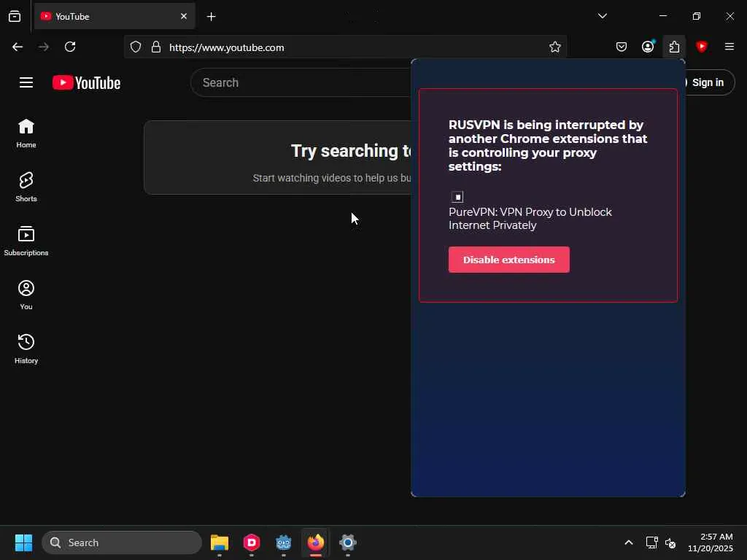
Task: Click the PureVPN extension icon in the popup
Action: [457, 197]
